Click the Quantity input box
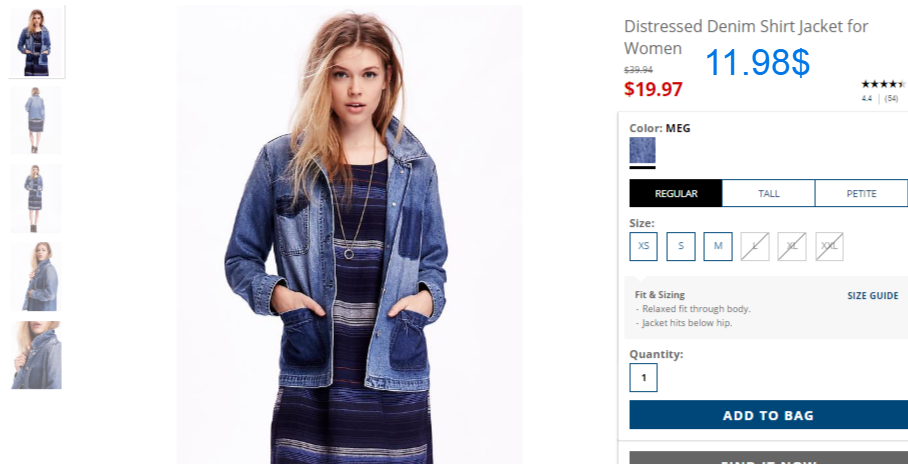908x464 pixels. [x=643, y=378]
